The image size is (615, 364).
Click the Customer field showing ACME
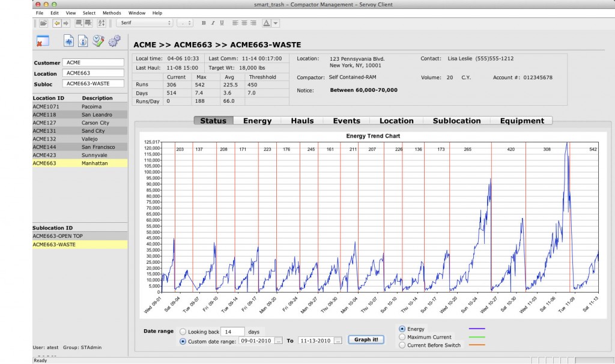click(x=93, y=62)
